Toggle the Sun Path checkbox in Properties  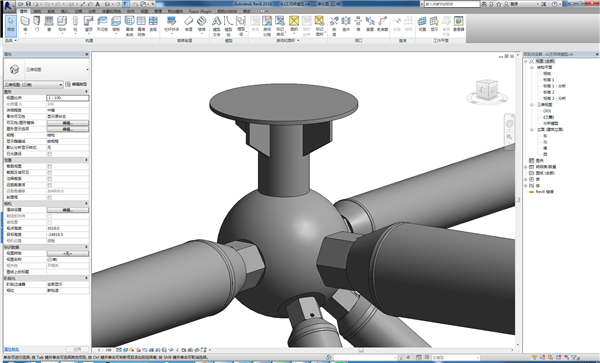[49, 154]
